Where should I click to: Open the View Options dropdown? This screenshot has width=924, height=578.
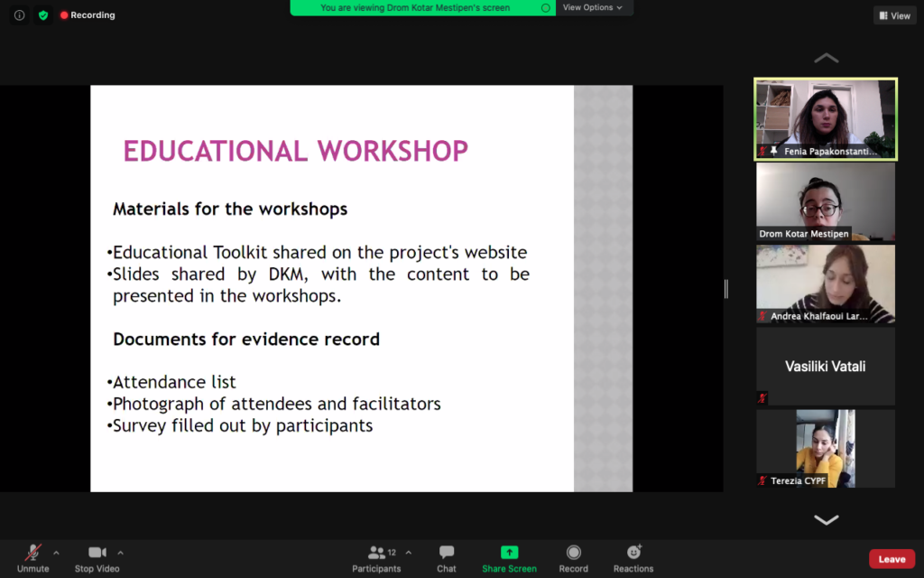tap(593, 7)
